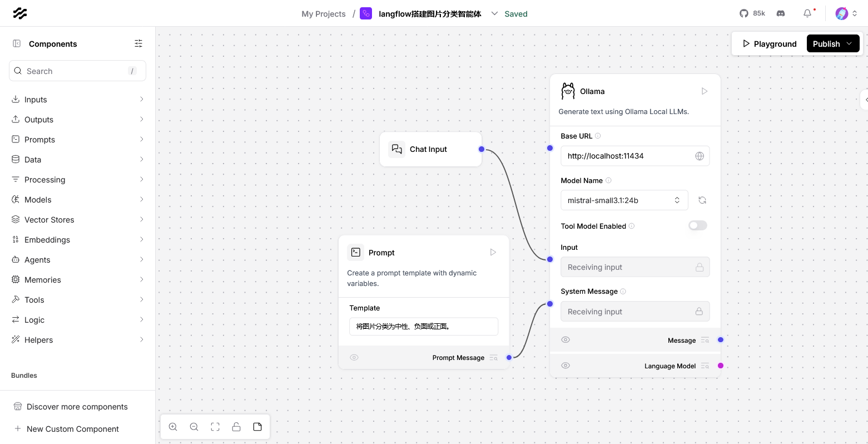Run the Ollama component play icon
This screenshot has height=444, width=868.
pos(705,91)
